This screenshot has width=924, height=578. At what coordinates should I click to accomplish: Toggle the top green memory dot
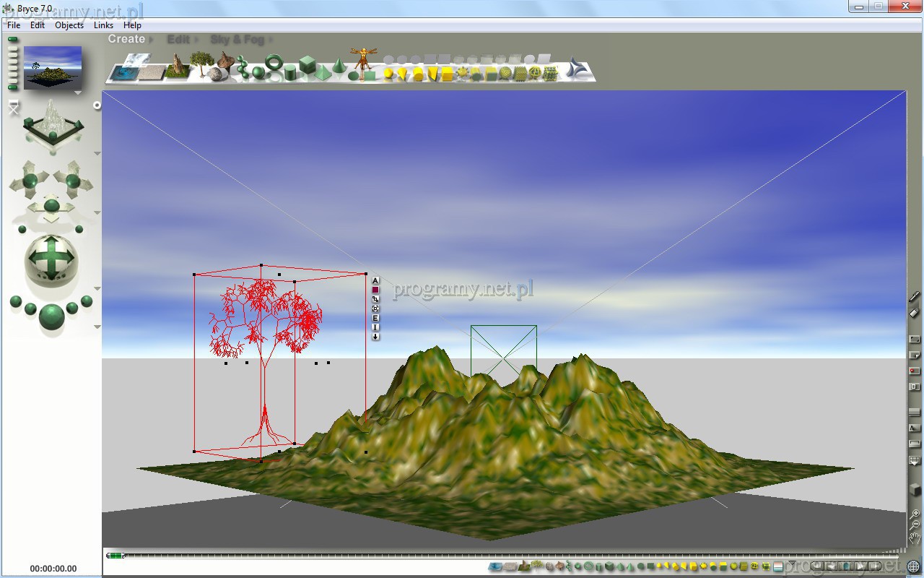coord(12,40)
